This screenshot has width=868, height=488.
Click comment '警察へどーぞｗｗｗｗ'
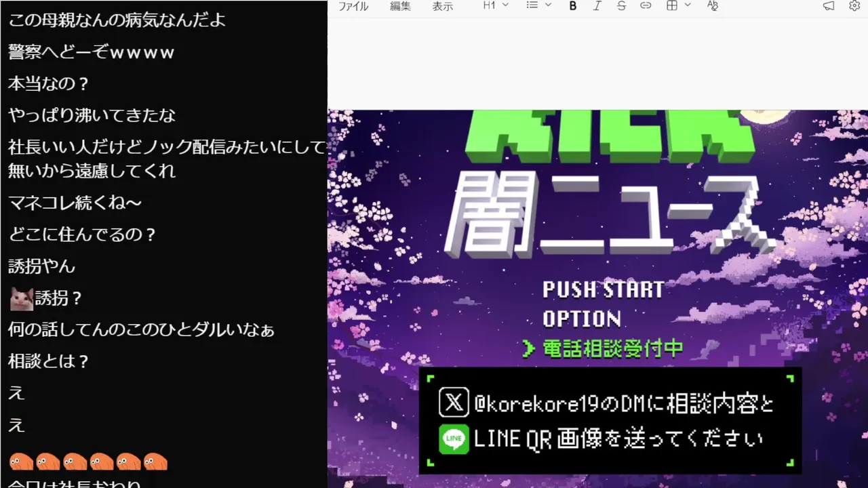click(x=92, y=52)
